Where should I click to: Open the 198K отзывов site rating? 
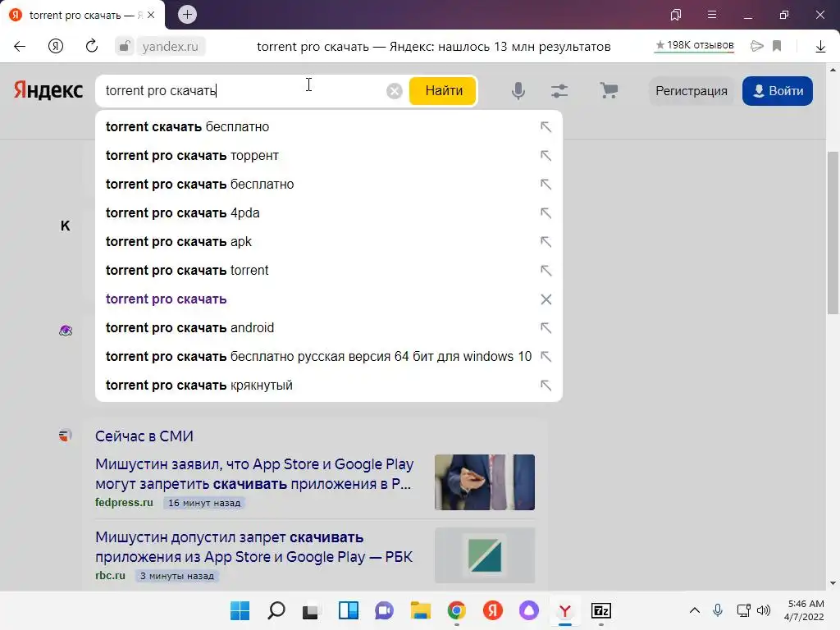pyautogui.click(x=694, y=46)
